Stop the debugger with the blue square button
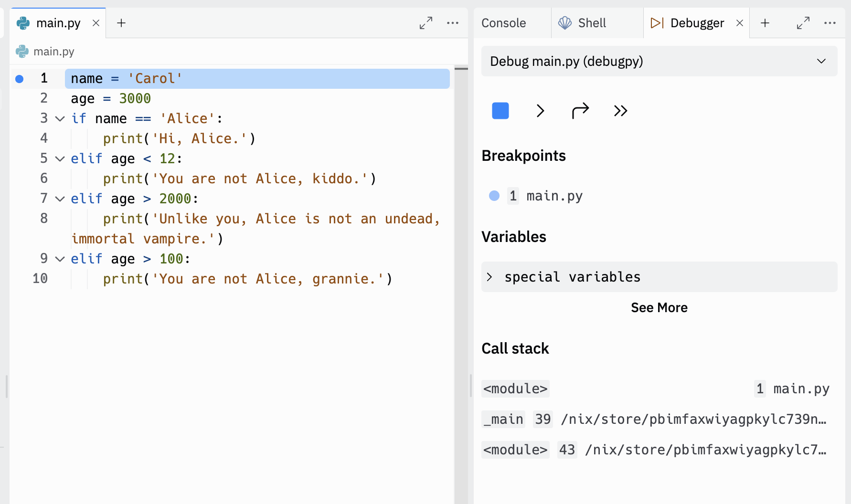The image size is (851, 504). tap(500, 111)
